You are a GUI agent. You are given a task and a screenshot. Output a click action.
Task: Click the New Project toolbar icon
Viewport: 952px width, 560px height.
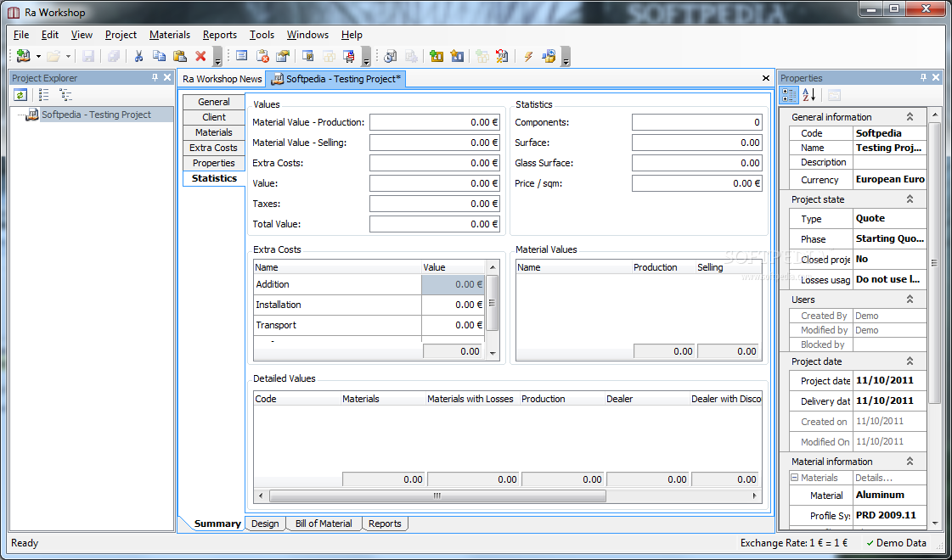tap(24, 57)
